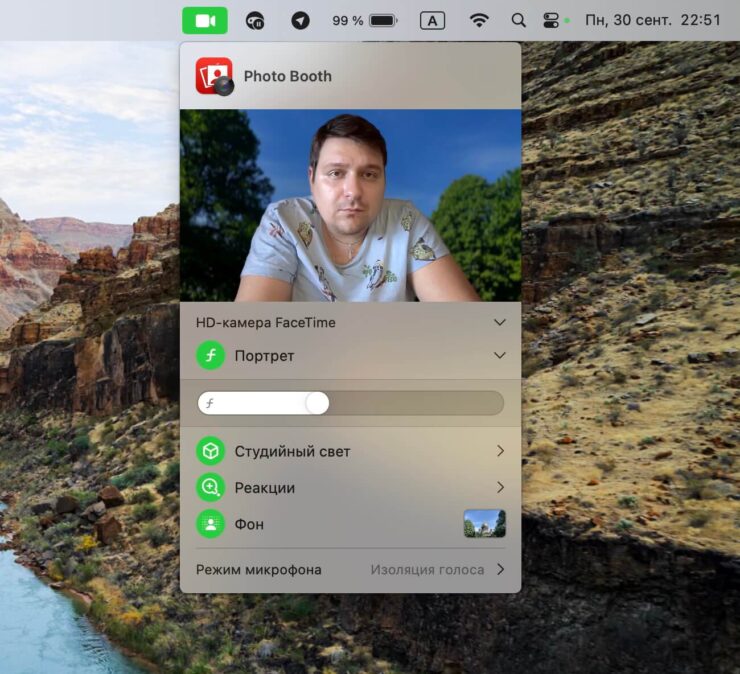The width and height of the screenshot is (740, 674).
Task: Click the Telegram menu bar icon
Action: click(x=300, y=20)
